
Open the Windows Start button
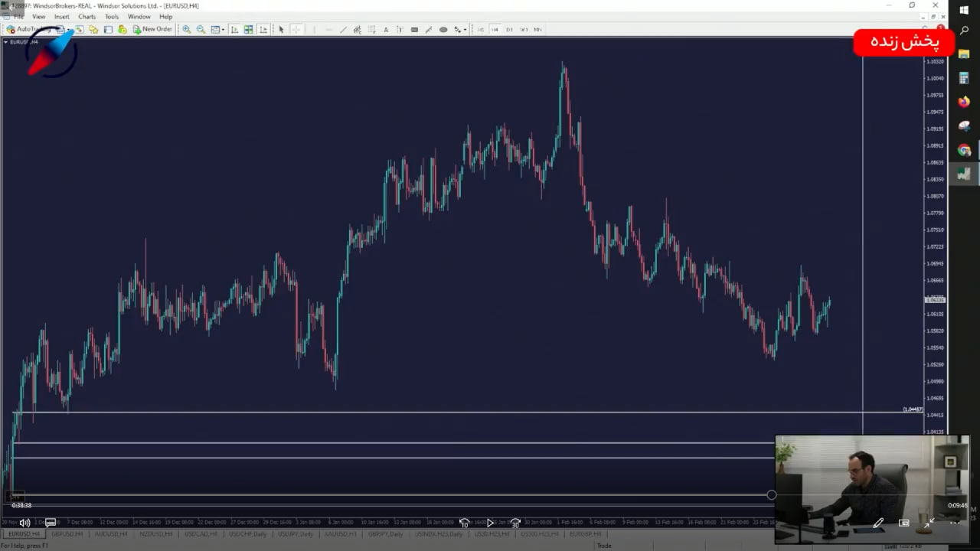tap(964, 9)
